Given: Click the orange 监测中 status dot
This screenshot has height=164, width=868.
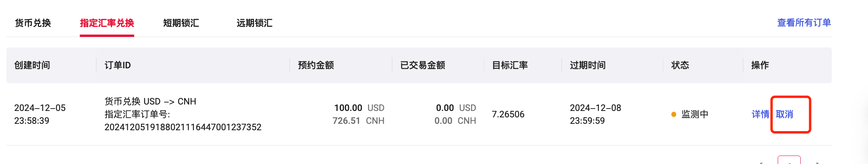Looking at the screenshot, I should [673, 115].
